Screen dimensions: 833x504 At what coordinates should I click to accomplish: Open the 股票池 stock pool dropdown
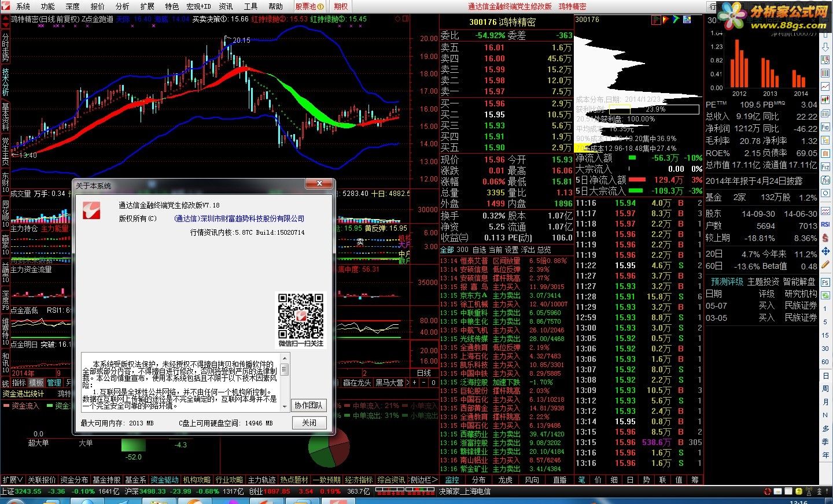(309, 6)
